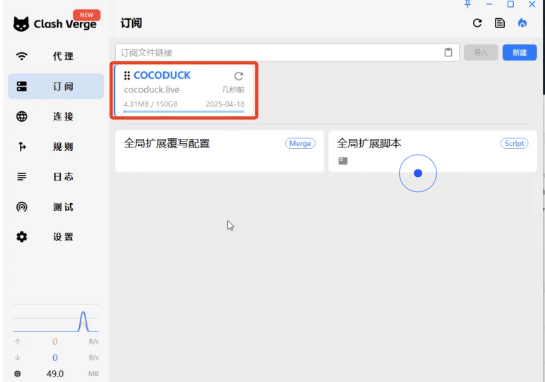Open the 测试 (Test) page

[56, 207]
